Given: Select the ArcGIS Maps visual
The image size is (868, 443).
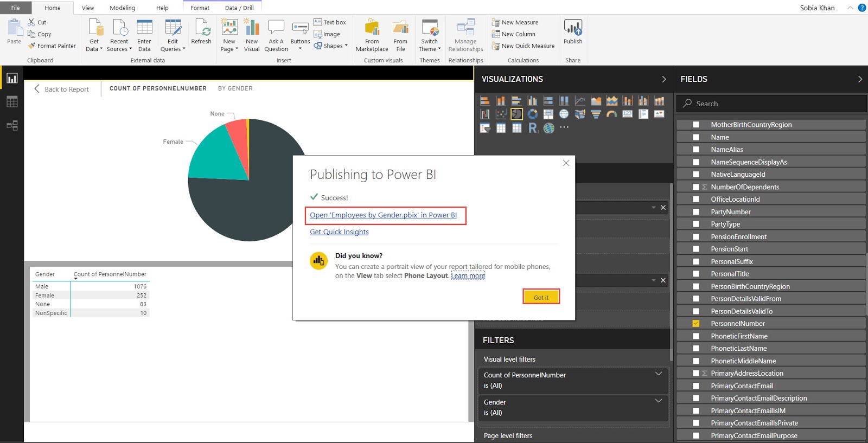Looking at the screenshot, I should [548, 128].
